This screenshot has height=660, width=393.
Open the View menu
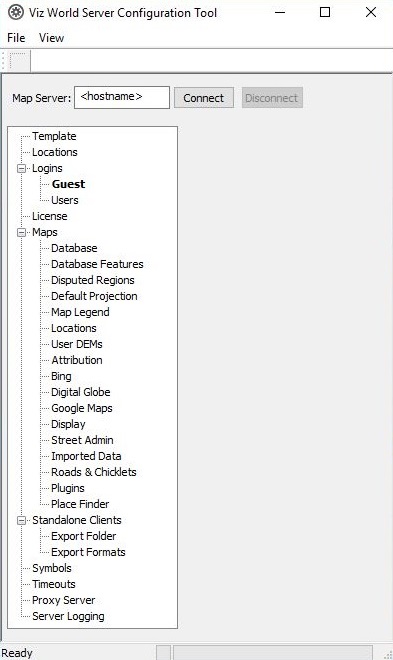coord(51,38)
